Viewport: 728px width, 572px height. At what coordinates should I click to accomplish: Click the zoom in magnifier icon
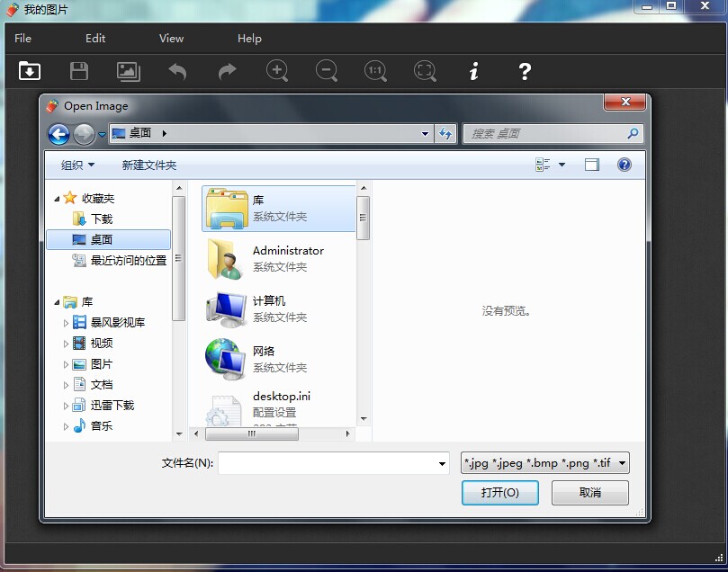277,71
